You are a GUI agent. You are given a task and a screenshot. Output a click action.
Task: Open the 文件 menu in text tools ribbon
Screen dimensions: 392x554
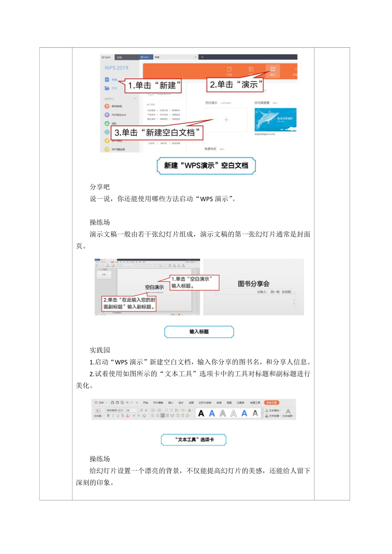point(101,403)
